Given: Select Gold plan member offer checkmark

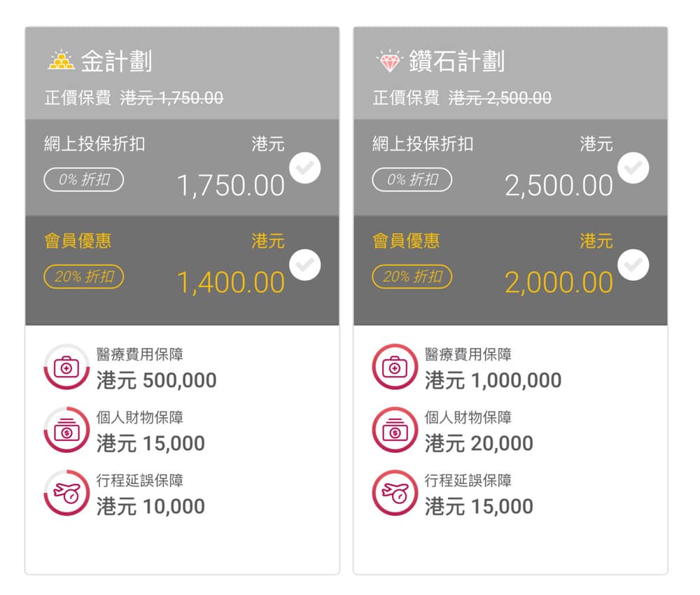Looking at the screenshot, I should [305, 265].
